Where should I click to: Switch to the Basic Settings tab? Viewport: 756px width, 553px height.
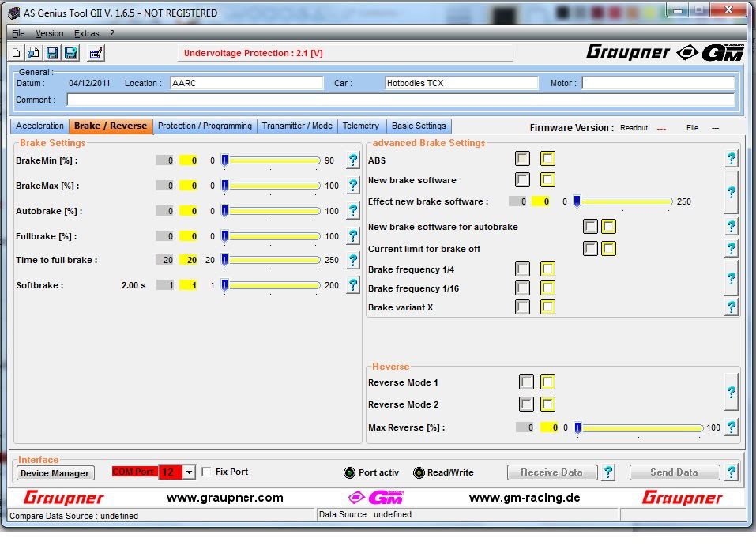[419, 126]
